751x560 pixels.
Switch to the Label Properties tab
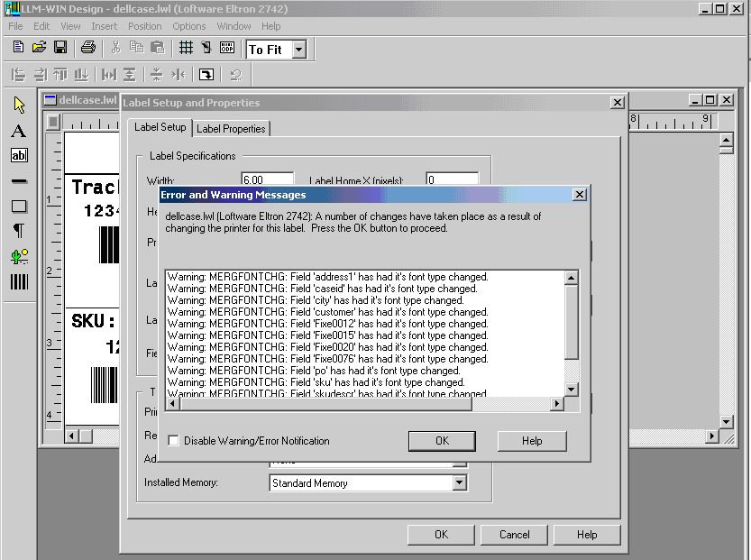[231, 129]
